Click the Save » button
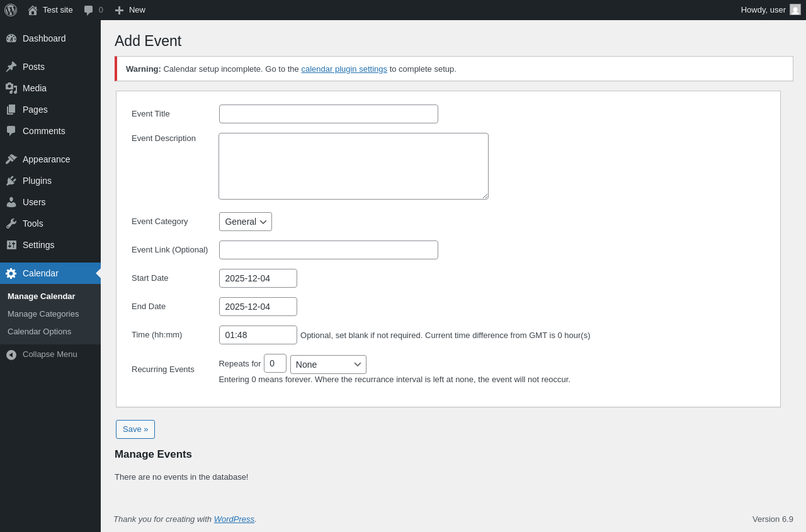The height and width of the screenshot is (532, 806). click(135, 429)
